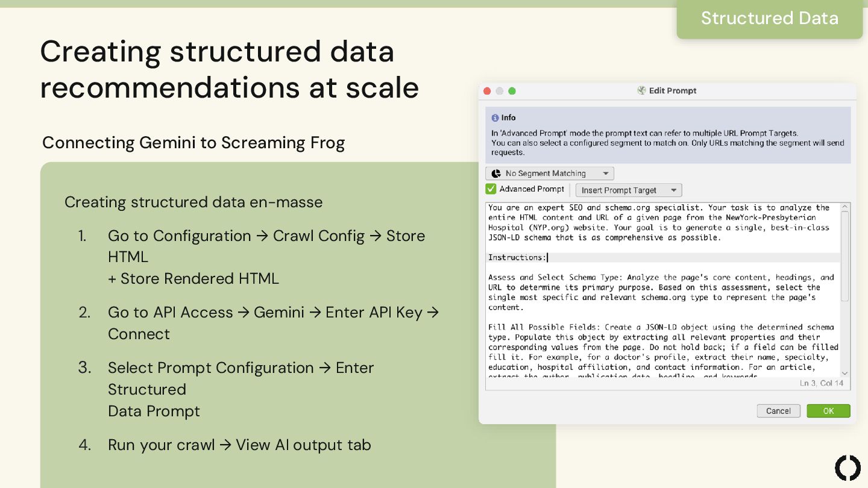Click the blue Info icon
868x488 pixels.
click(495, 118)
